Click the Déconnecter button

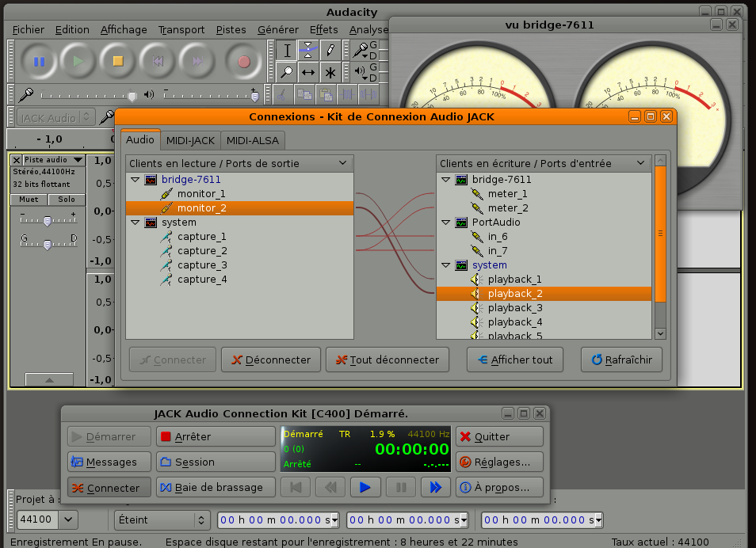[271, 360]
